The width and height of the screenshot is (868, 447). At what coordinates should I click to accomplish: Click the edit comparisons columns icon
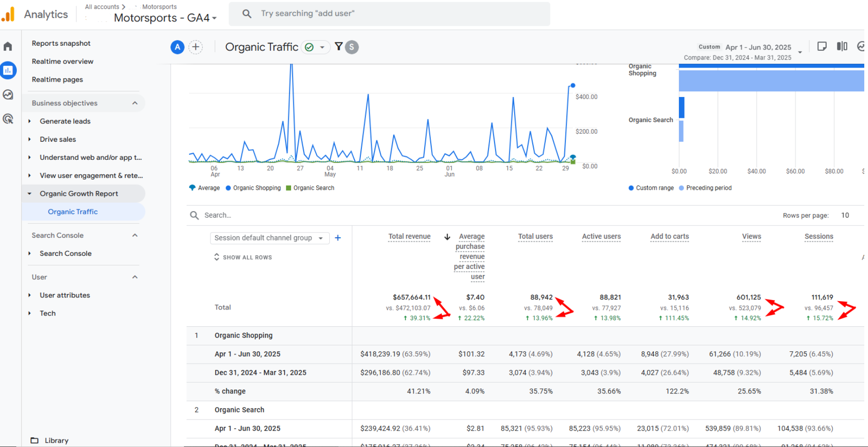coord(842,46)
